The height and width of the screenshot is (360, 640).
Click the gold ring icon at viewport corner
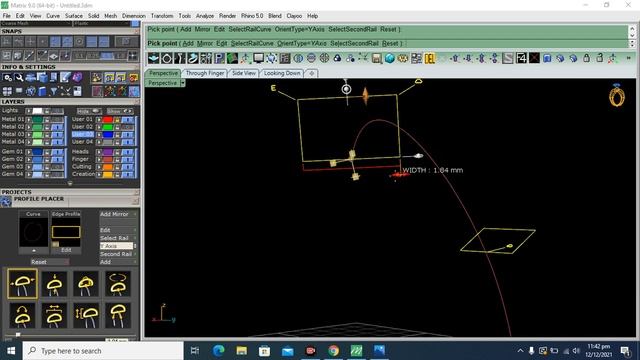(617, 96)
